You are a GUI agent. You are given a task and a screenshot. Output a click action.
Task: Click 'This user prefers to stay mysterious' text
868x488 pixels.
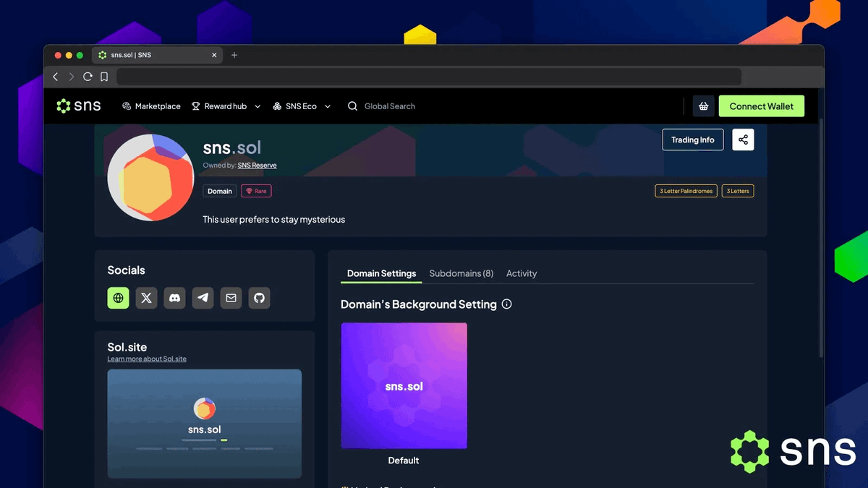(274, 219)
